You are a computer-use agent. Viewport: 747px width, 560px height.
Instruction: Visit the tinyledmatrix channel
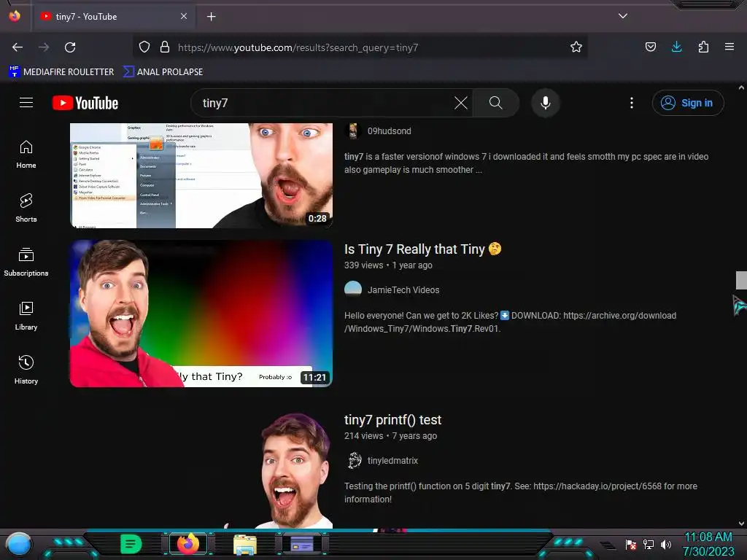pos(392,461)
